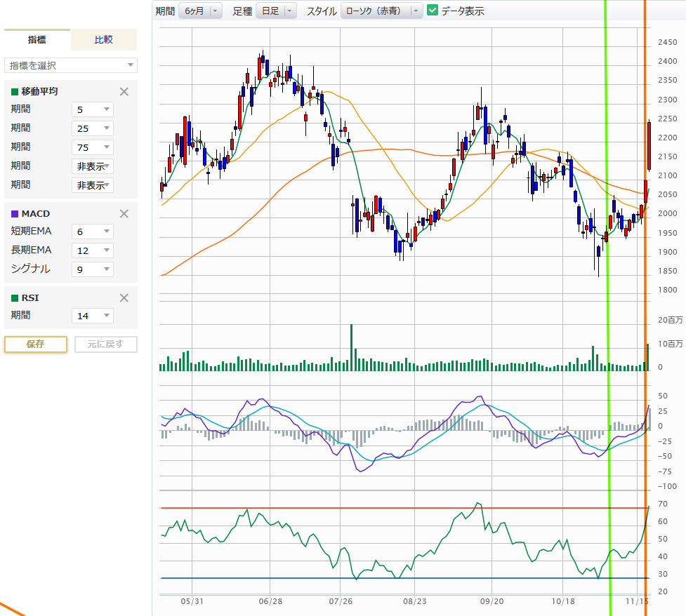Screen dimensions: 686x616
Task: Open the 指標を選択 indicator selector
Action: click(71, 65)
